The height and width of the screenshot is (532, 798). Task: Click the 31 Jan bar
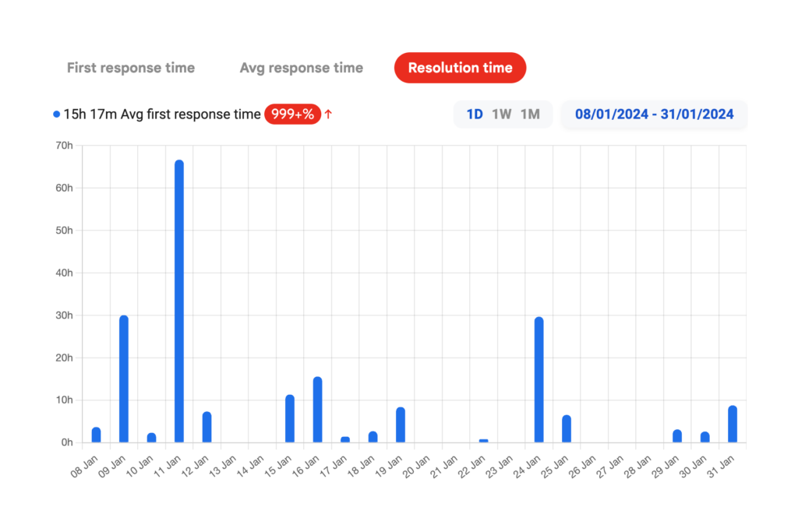click(733, 424)
